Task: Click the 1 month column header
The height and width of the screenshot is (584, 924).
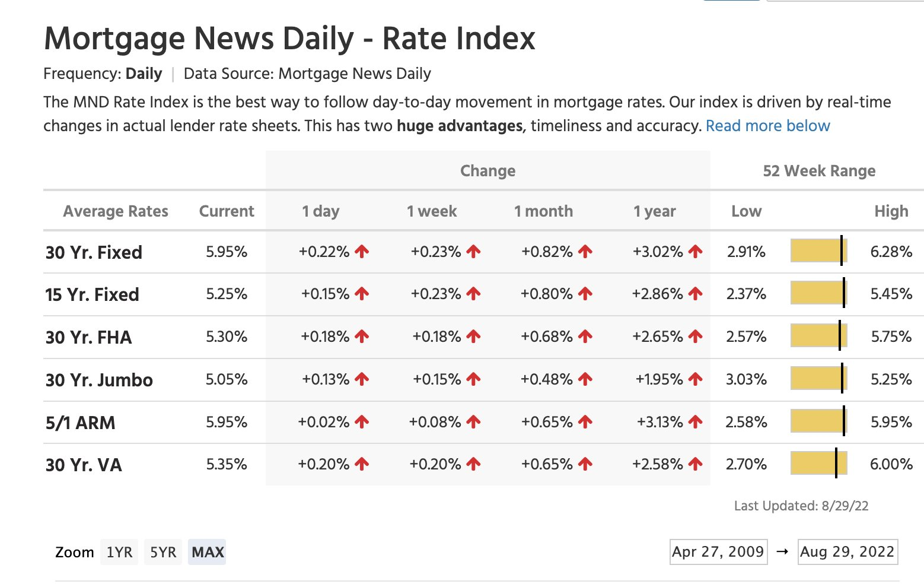Action: click(x=543, y=211)
